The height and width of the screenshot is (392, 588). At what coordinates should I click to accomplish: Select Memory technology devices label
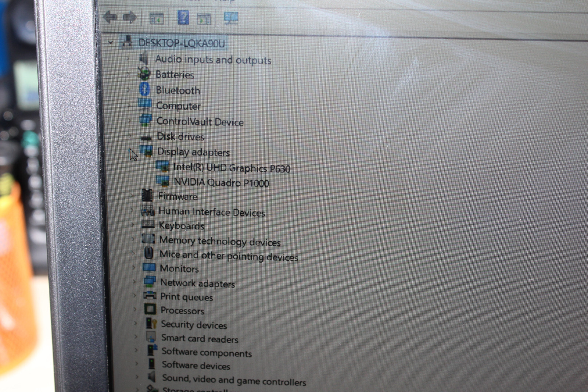[x=220, y=241]
